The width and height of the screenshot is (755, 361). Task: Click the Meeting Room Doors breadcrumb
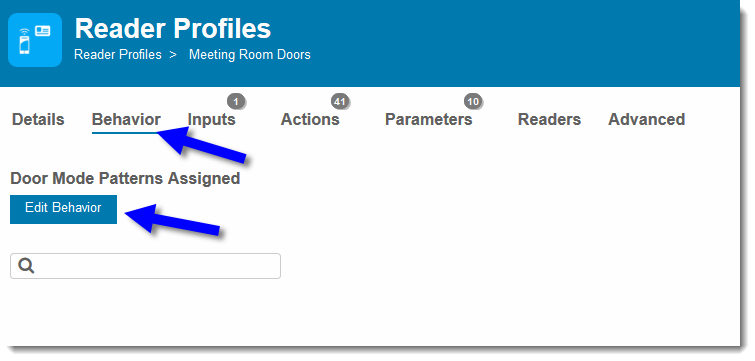click(249, 54)
